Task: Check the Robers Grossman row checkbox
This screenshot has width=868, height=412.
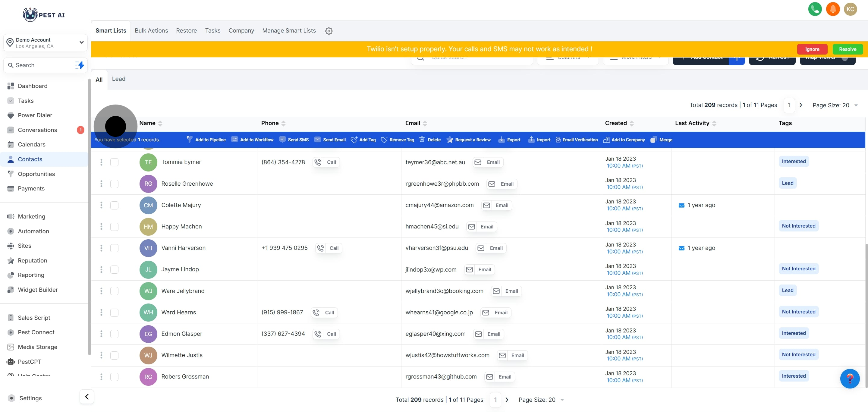Action: click(x=114, y=377)
